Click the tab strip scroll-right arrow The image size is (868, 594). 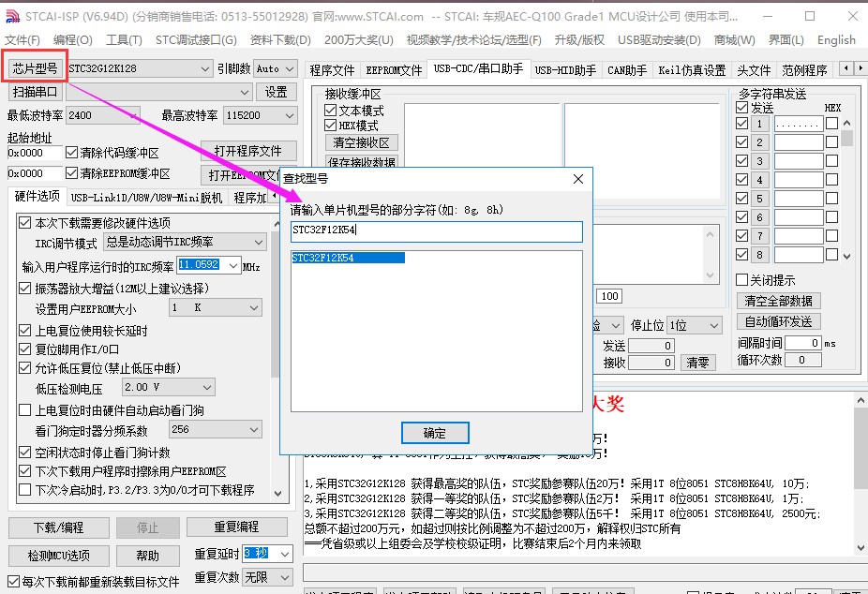click(x=860, y=68)
